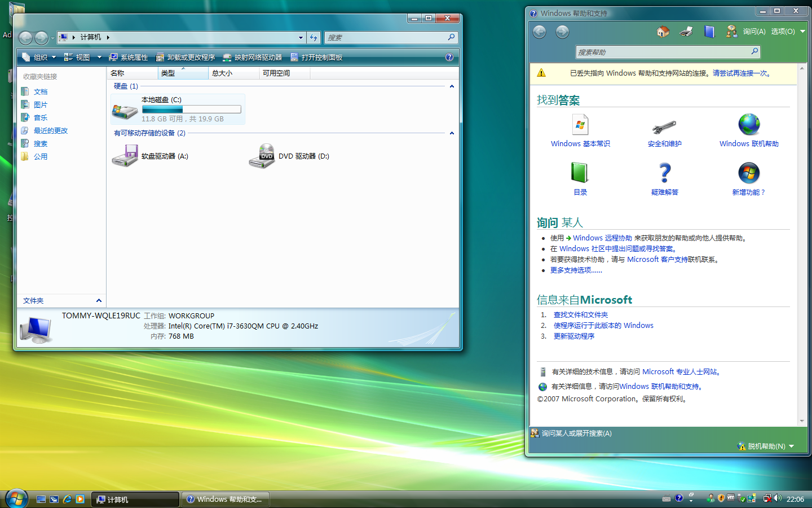Viewport: 812px width, 508px height.
Task: Expand the 文件夹 pane chevron
Action: [99, 300]
